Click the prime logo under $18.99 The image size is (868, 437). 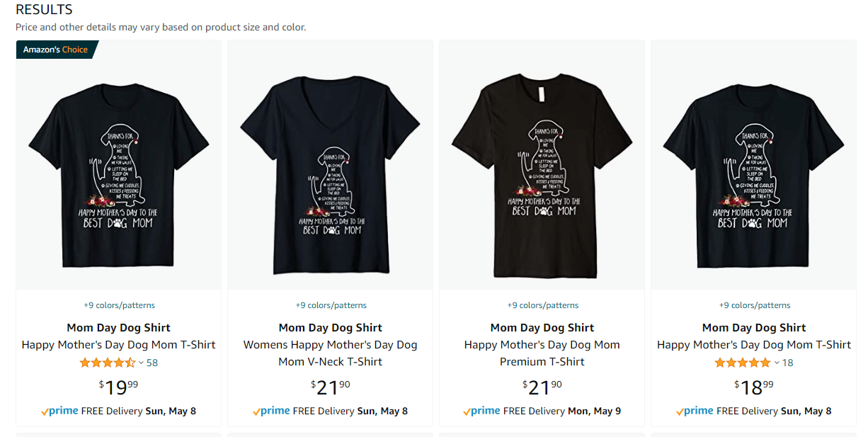pyautogui.click(x=695, y=411)
